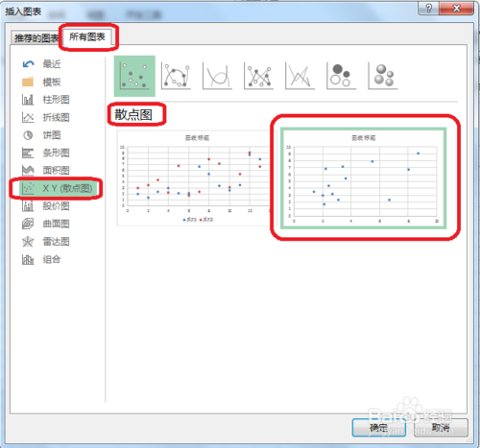This screenshot has width=480, height=448.
Task: Select the bubble chart subtype icon
Action: pos(341,76)
